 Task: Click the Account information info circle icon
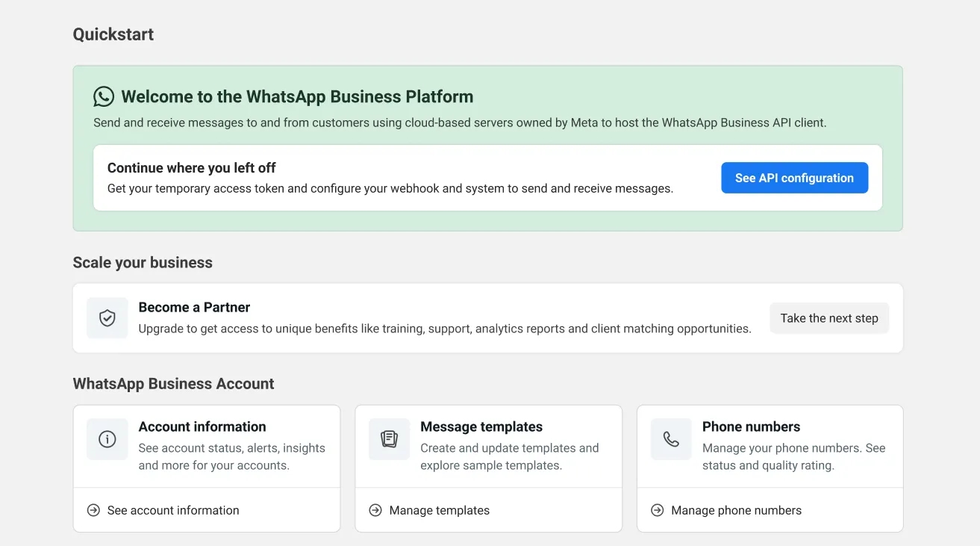click(x=107, y=439)
